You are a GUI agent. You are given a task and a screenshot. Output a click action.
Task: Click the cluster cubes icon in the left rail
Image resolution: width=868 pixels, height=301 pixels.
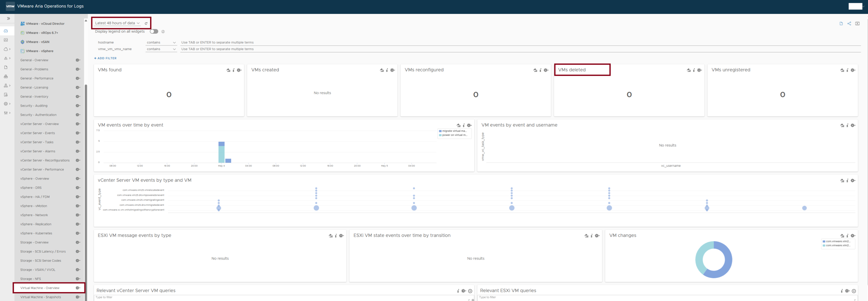(6, 77)
